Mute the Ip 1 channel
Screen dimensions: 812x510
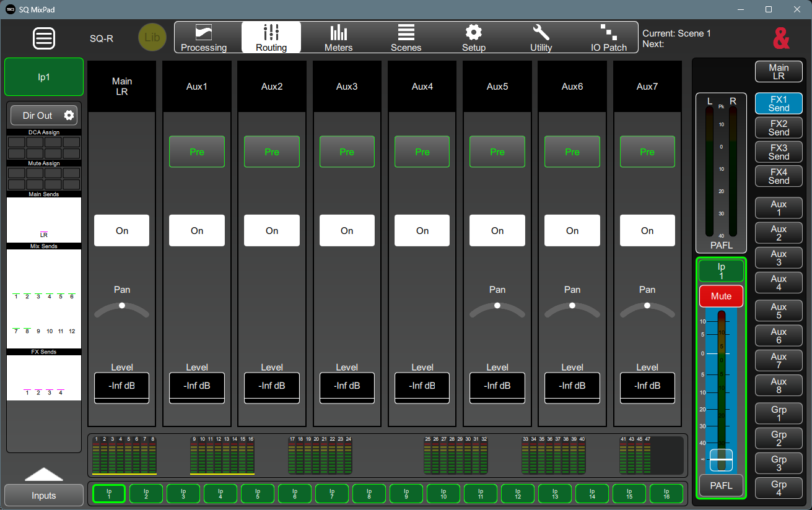(721, 296)
